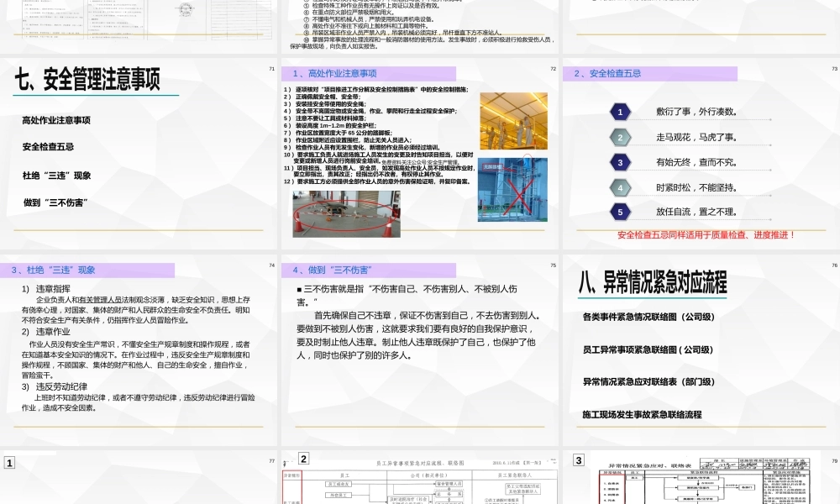840x504 pixels.
Task: Click gray hexagon badge number 4
Action: coord(621,187)
